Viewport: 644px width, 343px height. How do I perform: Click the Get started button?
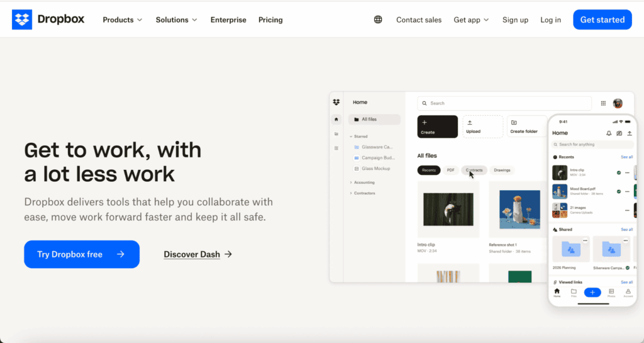point(602,20)
